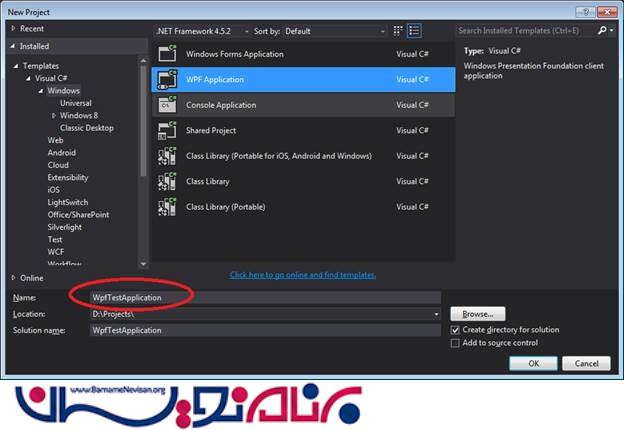Click the Browse... button
624x430 pixels.
pos(478,314)
